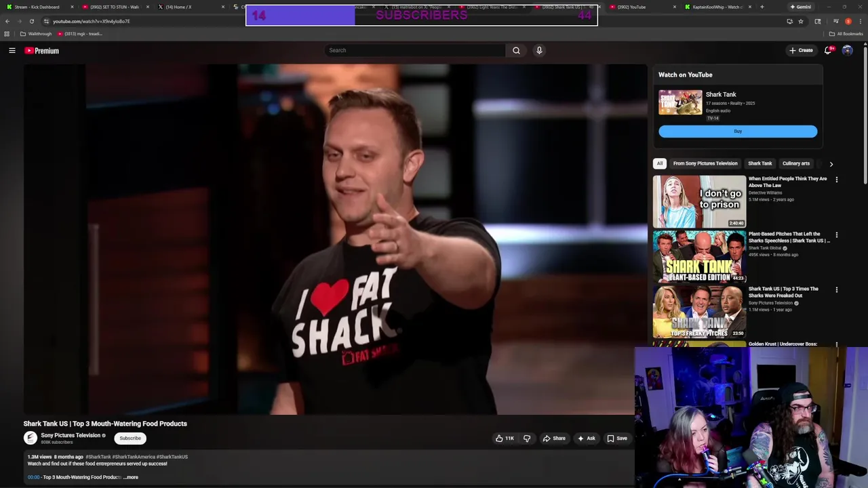The image size is (868, 488).
Task: Click the search magnifier button
Action: (516, 50)
